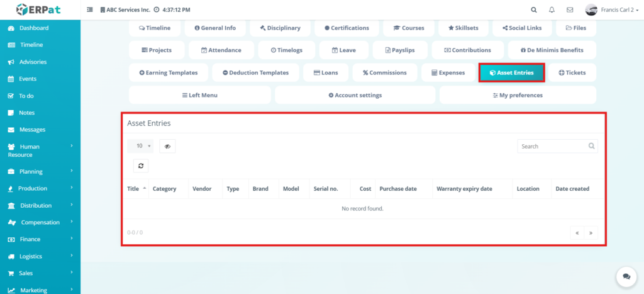
Task: Click the refresh icon in Asset Entries
Action: [141, 166]
